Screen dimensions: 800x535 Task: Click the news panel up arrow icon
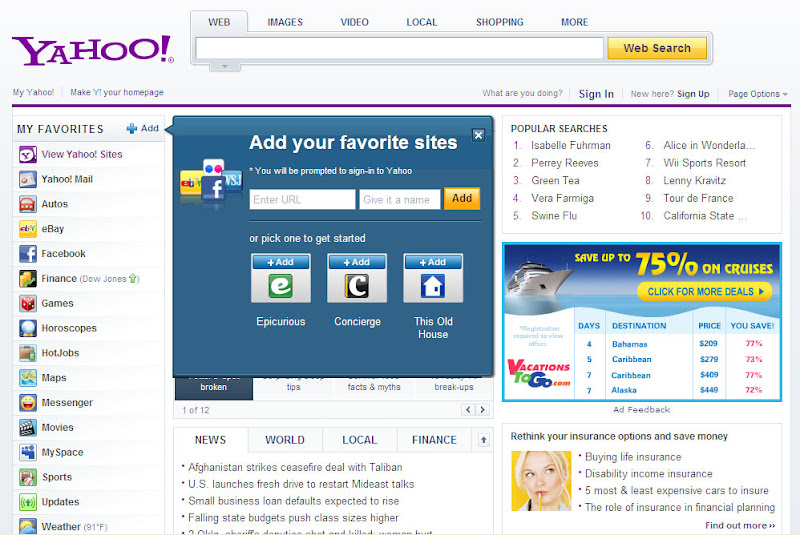483,440
